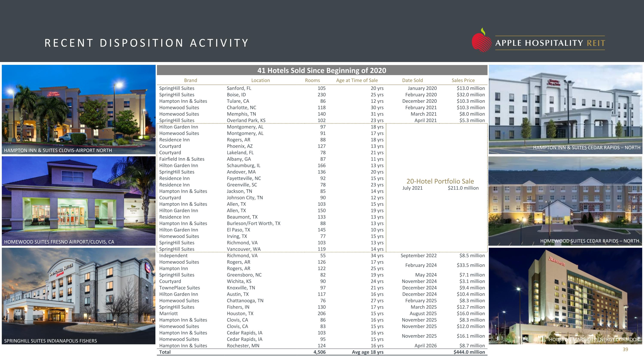Select the SpringHill Suites Indianapolis Fishers photo
Image resolution: width=644 pixels, height=362 pixels.
pos(79,296)
